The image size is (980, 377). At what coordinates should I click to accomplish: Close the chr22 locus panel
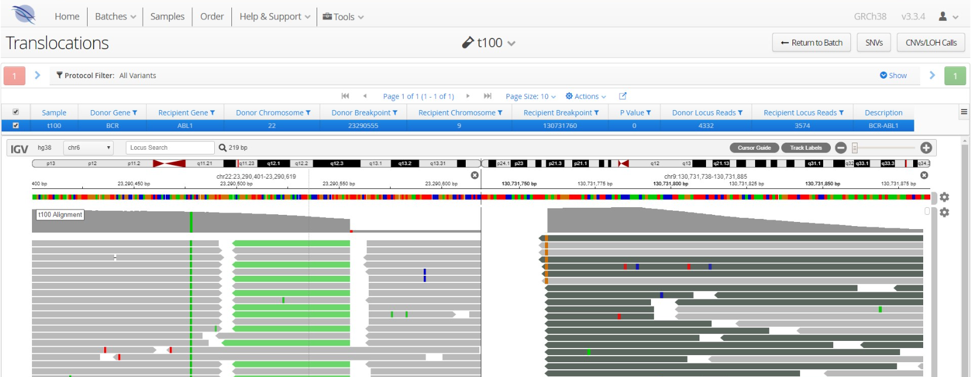(475, 175)
